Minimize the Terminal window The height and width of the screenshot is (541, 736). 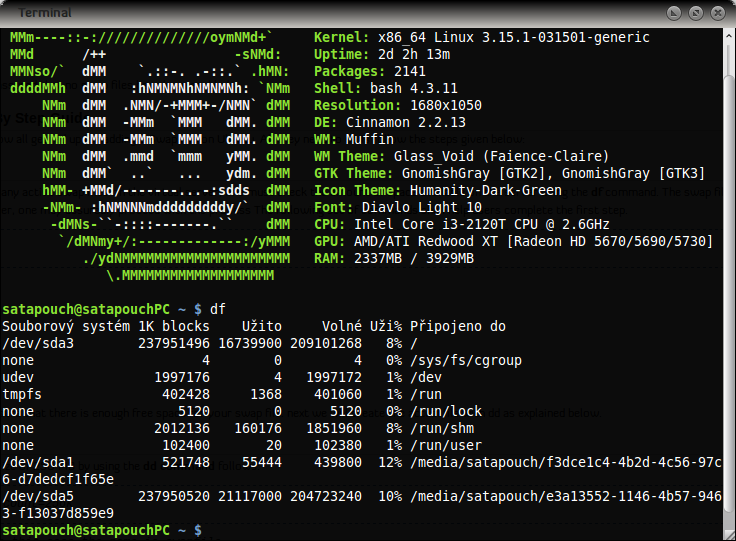(x=674, y=13)
